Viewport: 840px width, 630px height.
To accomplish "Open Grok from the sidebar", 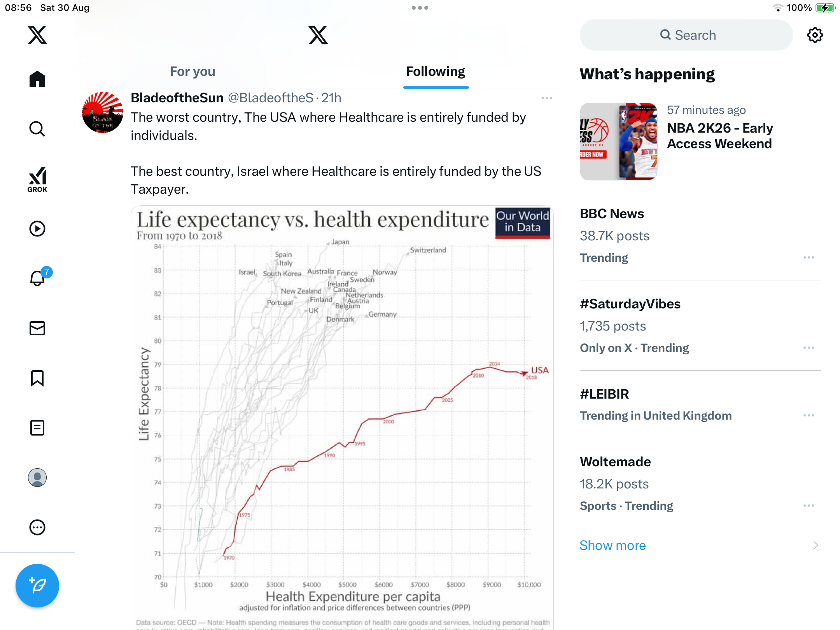I will [x=37, y=179].
